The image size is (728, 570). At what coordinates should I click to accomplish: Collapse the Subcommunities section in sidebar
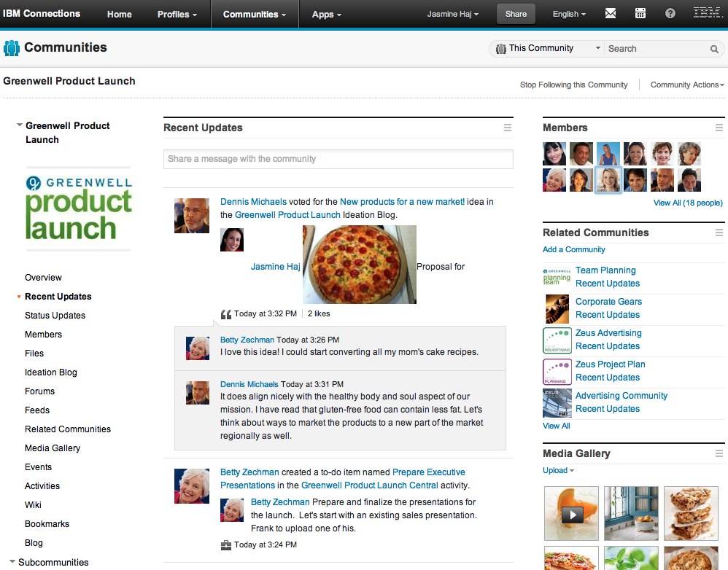point(12,562)
